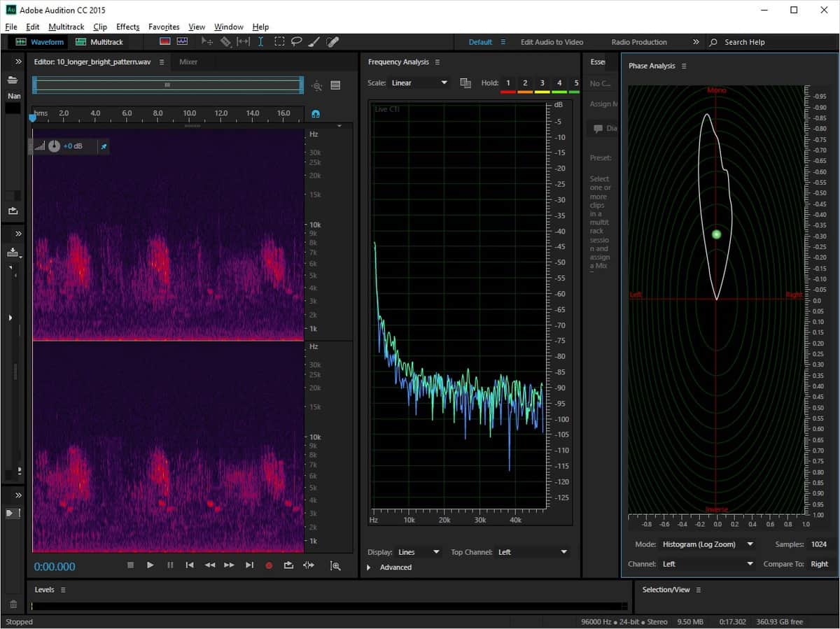Switch to the Mixer tab

188,62
